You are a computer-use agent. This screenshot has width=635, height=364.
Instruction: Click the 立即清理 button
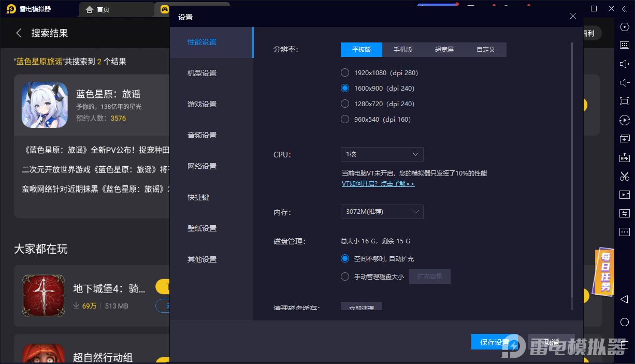click(362, 307)
